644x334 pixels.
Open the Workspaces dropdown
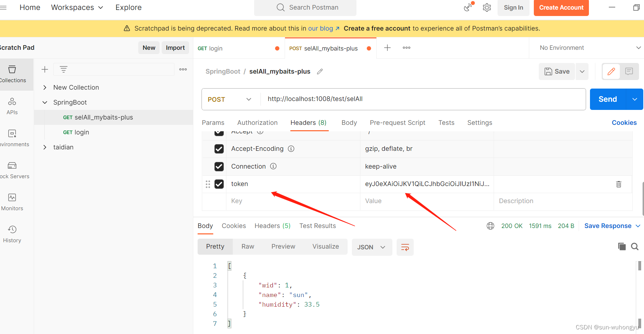77,7
